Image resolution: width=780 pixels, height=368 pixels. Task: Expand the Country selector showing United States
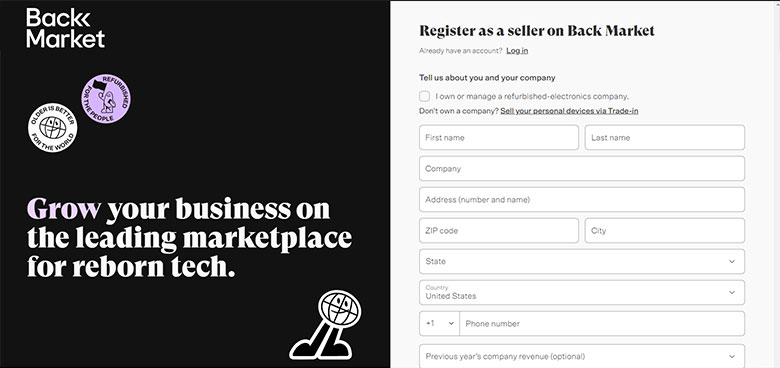point(582,292)
